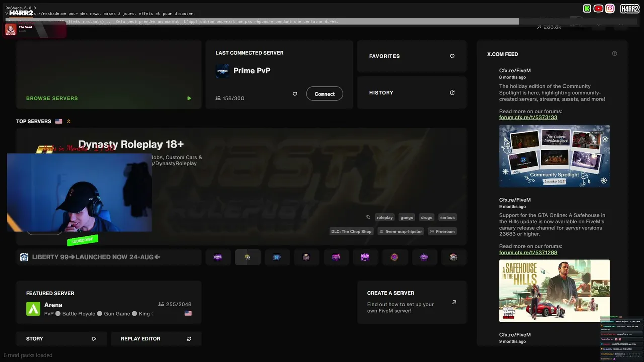Click the Prime PvP player count 158/300
The image size is (644, 362).
point(229,98)
